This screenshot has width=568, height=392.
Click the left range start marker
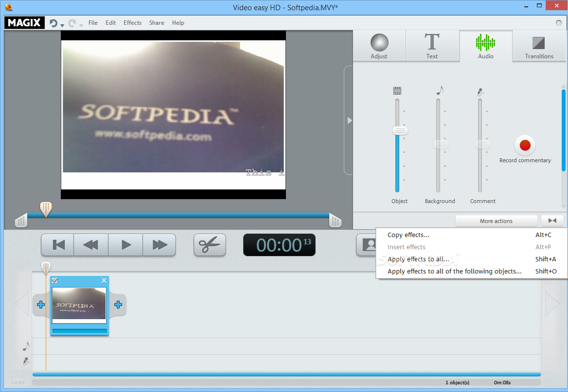(21, 221)
